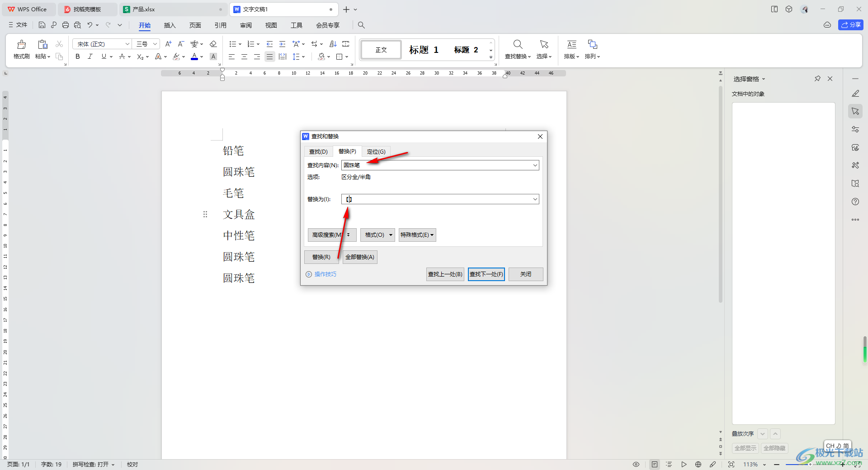Expand the 查找内容 history dropdown
The image size is (868, 470).
[535, 165]
